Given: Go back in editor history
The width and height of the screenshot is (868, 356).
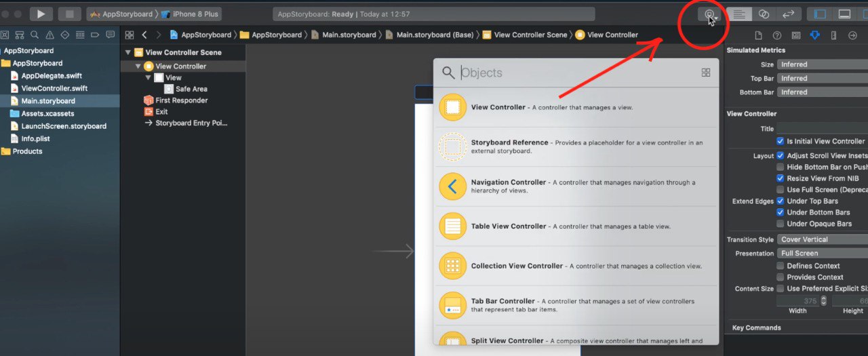Looking at the screenshot, I should 144,35.
